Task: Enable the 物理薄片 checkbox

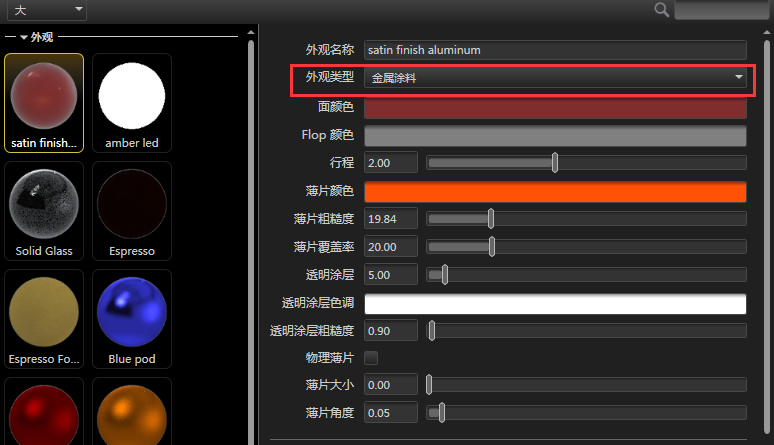Action: (x=371, y=357)
